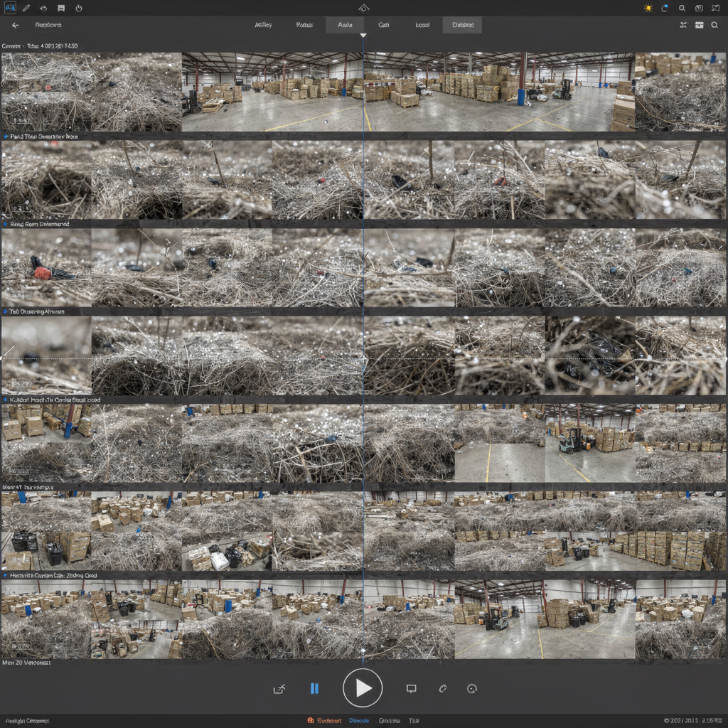Open the refresh/loop icon at bottom far right
The width and height of the screenshot is (728, 728).
click(x=471, y=687)
